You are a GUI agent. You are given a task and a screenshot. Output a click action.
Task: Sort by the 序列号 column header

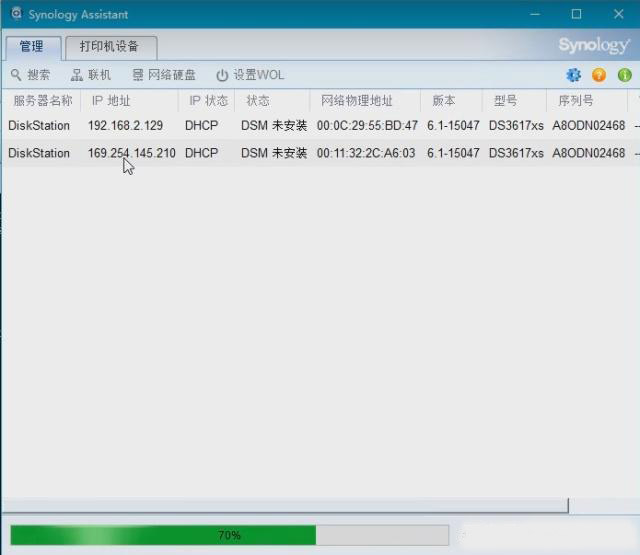coord(587,100)
